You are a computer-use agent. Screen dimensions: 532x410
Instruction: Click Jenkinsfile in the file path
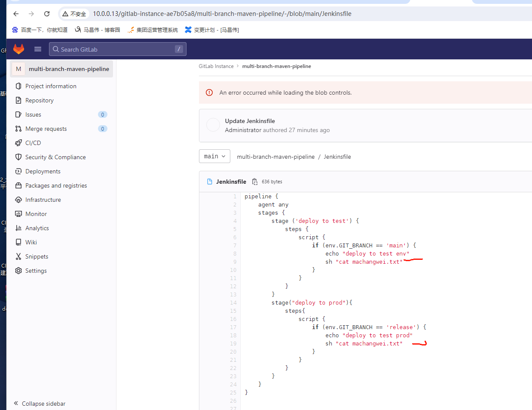(337, 157)
